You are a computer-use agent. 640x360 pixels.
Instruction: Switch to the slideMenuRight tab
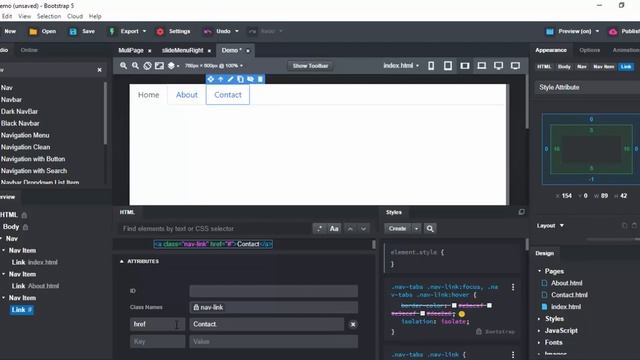click(x=182, y=50)
